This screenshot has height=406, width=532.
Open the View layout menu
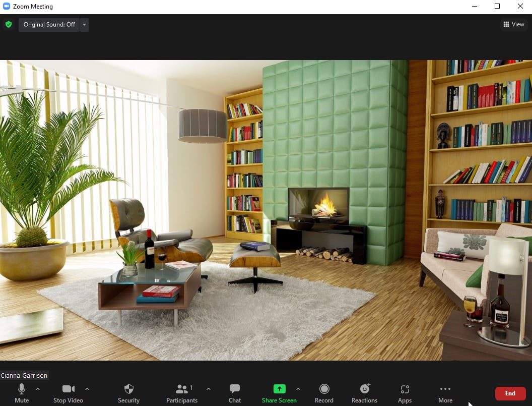pyautogui.click(x=513, y=24)
